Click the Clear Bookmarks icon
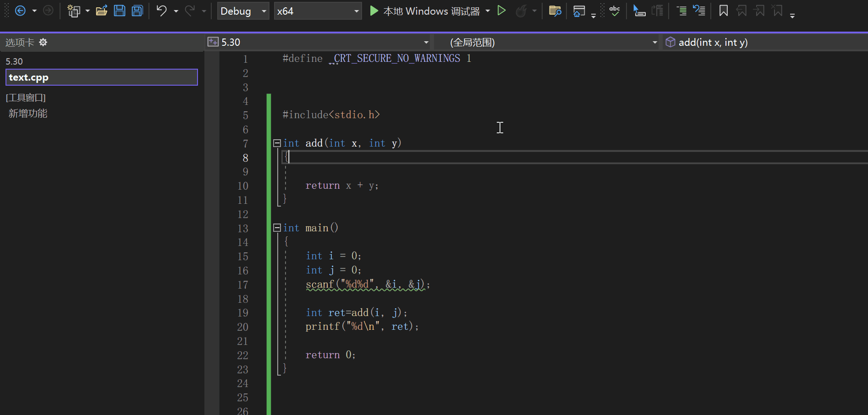Image resolution: width=868 pixels, height=415 pixels. (x=777, y=11)
